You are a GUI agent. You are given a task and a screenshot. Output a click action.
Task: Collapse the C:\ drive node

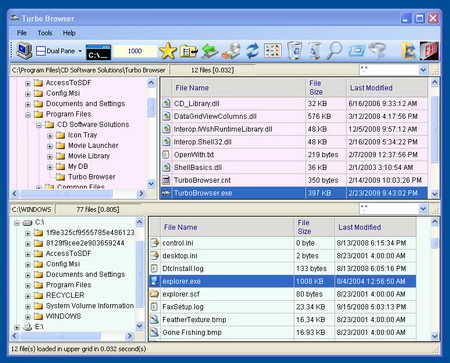pos(17,223)
